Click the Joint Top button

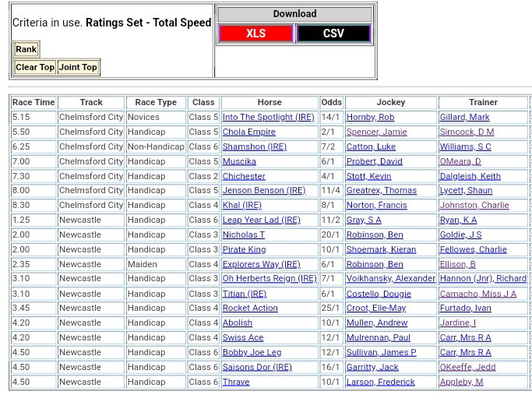(78, 67)
